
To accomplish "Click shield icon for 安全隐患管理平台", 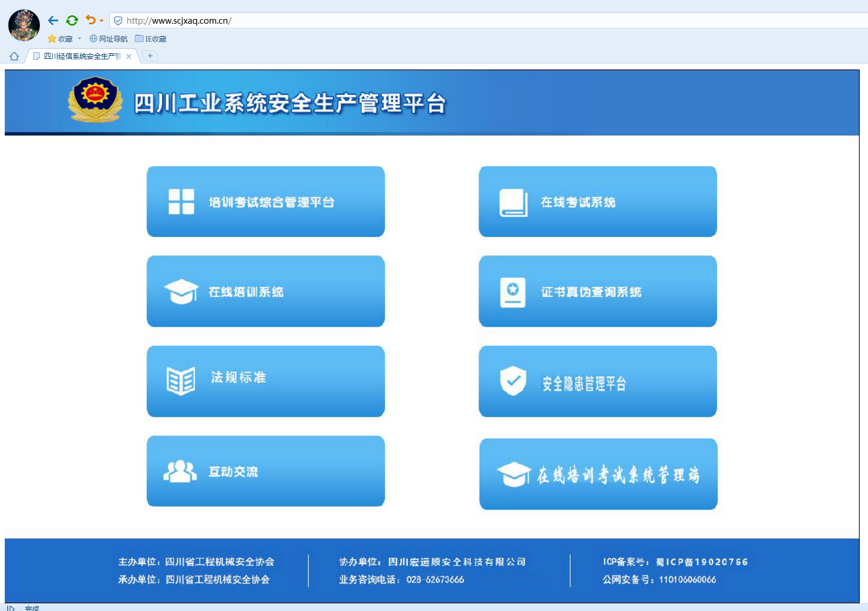I will coord(513,381).
